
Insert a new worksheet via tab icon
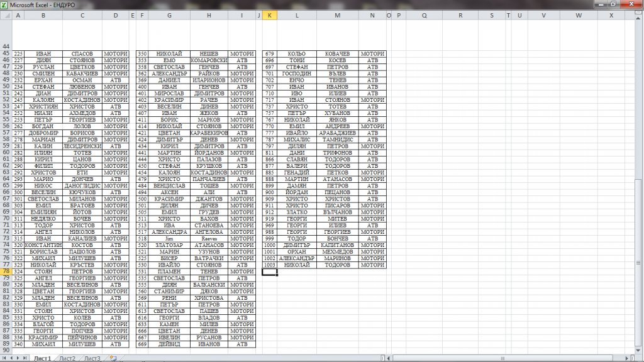click(x=113, y=358)
